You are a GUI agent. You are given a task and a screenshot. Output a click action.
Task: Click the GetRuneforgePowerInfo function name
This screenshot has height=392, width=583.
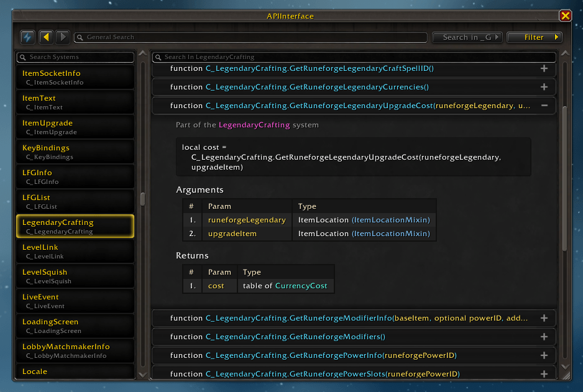[331, 355]
